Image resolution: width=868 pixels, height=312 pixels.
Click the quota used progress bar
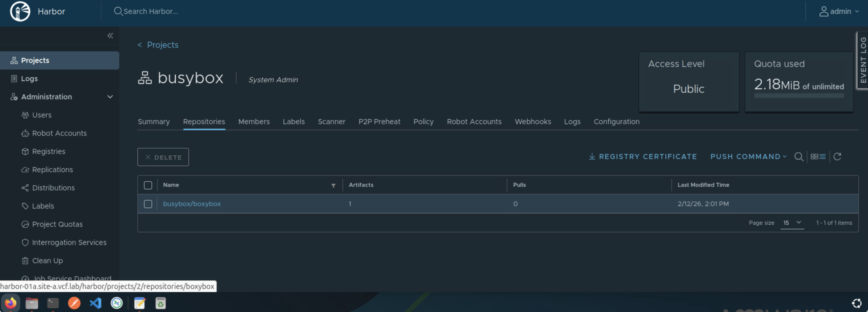point(799,96)
